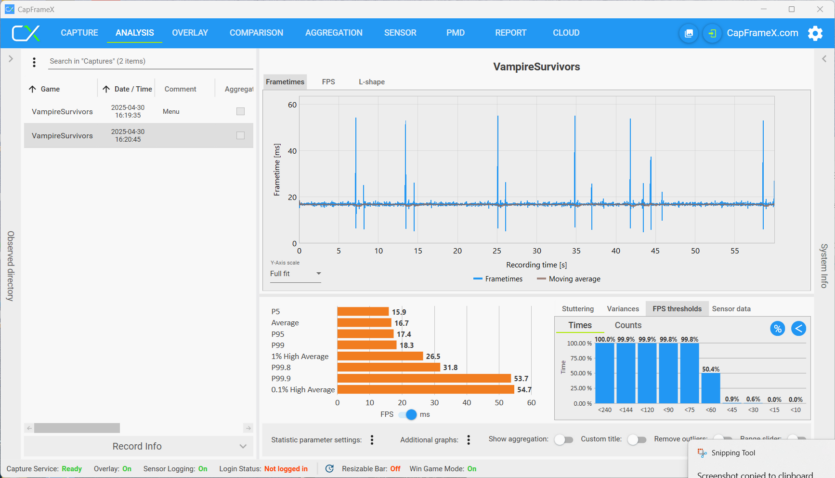Image resolution: width=835 pixels, height=478 pixels.
Task: Open captures list three-dot menu
Action: [34, 62]
